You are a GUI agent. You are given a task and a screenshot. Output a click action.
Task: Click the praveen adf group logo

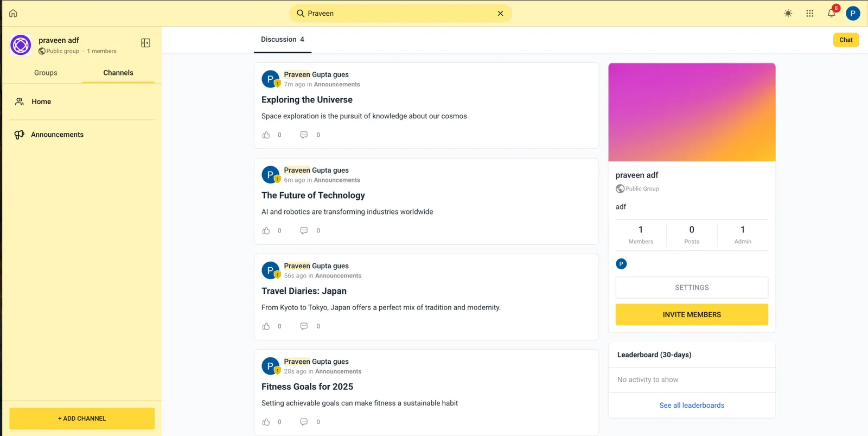[x=21, y=45]
